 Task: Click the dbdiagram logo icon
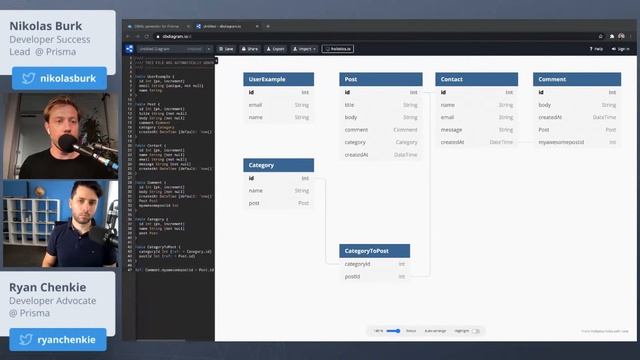(x=129, y=49)
